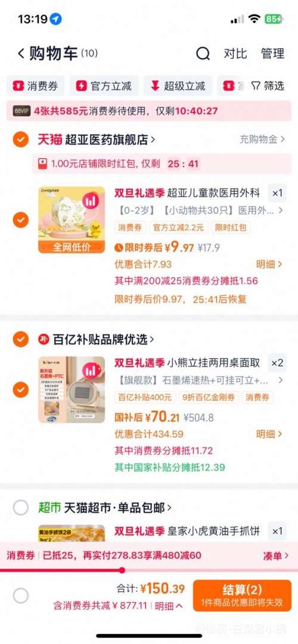Open search with the magnifier icon
Viewport: 298px width, 644px height.
(203, 54)
